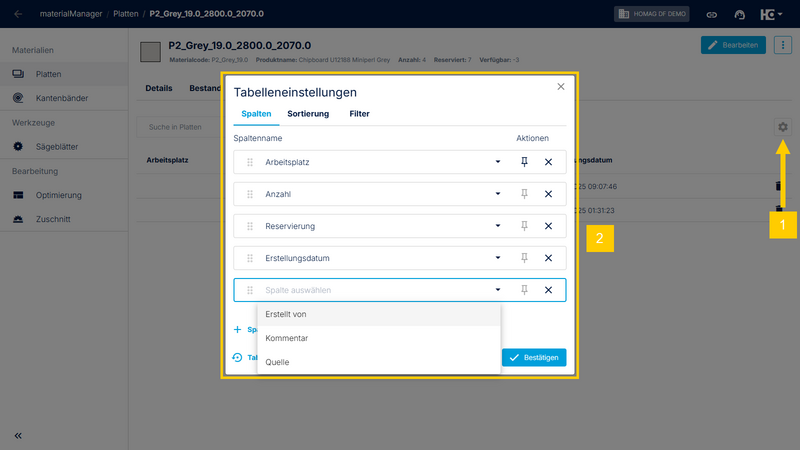The width and height of the screenshot is (800, 450).
Task: Select Zuschnitt in sidebar
Action: 64,219
